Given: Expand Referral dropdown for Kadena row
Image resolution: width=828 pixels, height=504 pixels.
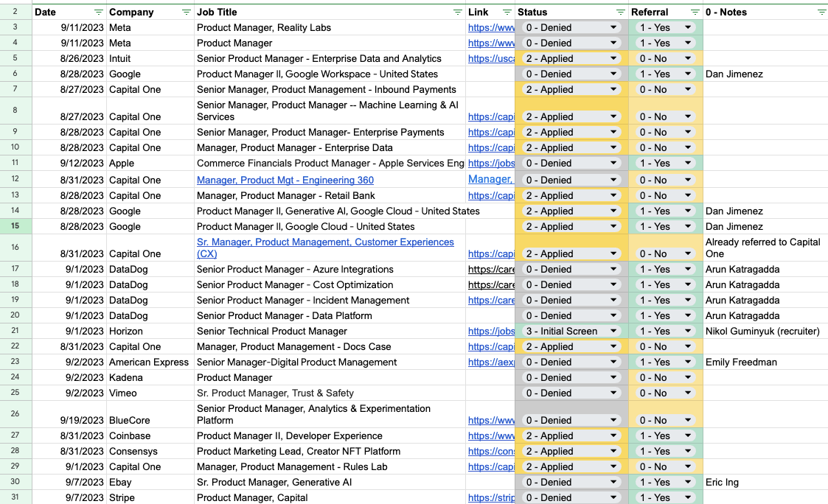Looking at the screenshot, I should coord(687,378).
